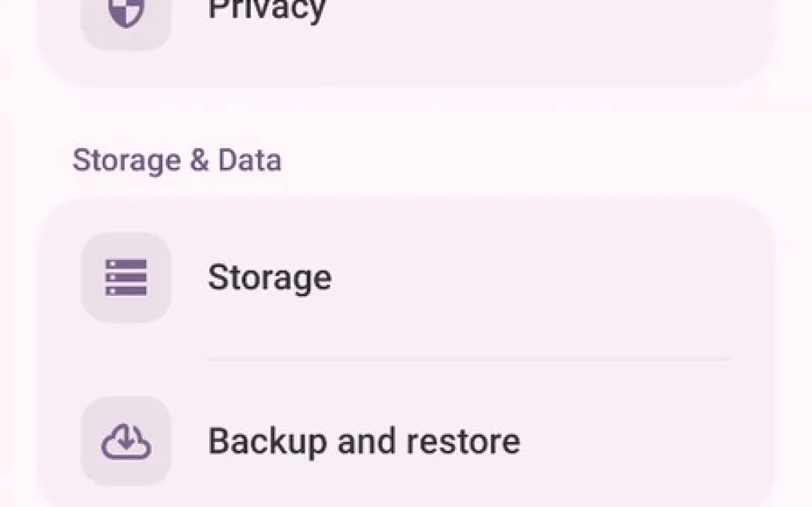Viewport: 812px width, 507px height.
Task: Select the word "Data" in the section header
Action: click(249, 161)
